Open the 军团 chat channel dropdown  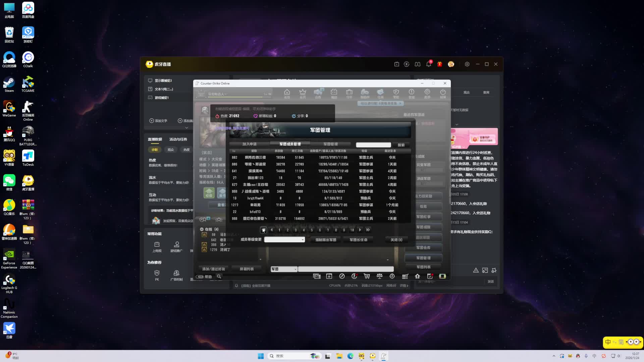coord(284,269)
